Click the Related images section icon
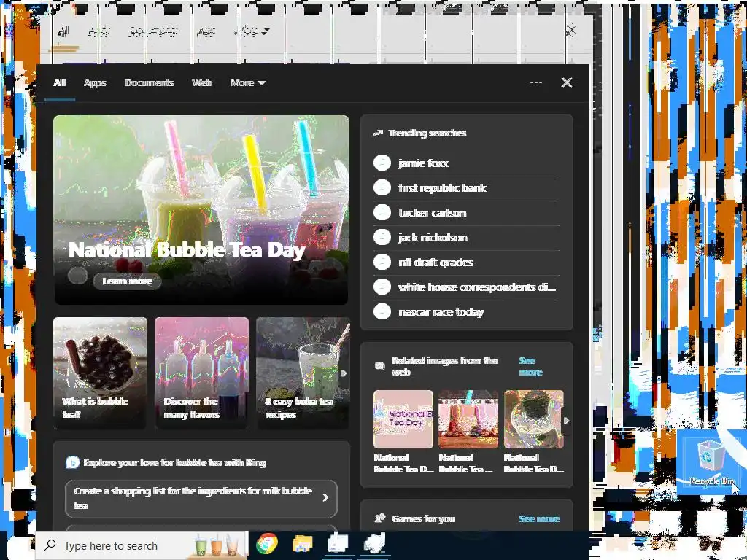747x560 pixels. pos(379,366)
